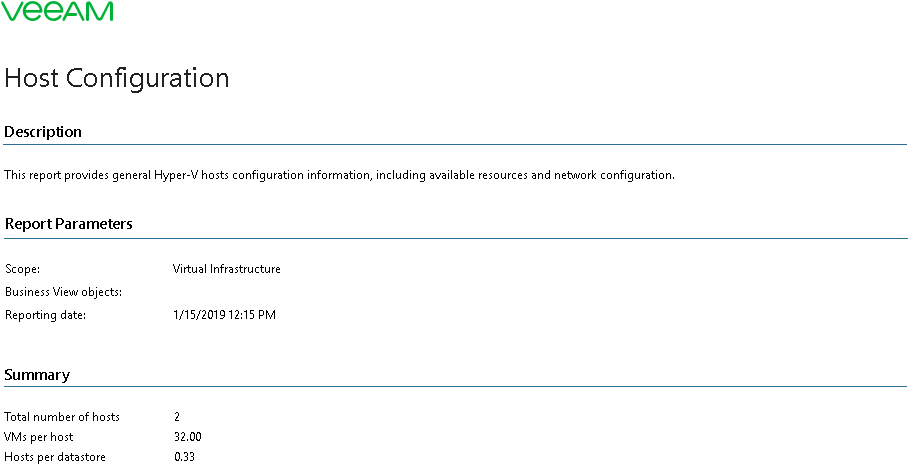Click the word Hyper-V in description

[176, 175]
